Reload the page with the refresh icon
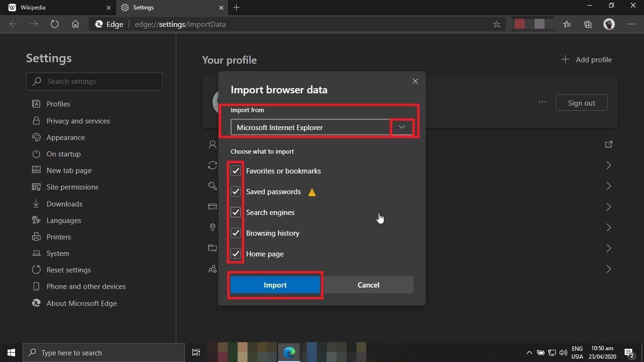This screenshot has height=362, width=644. click(55, 24)
